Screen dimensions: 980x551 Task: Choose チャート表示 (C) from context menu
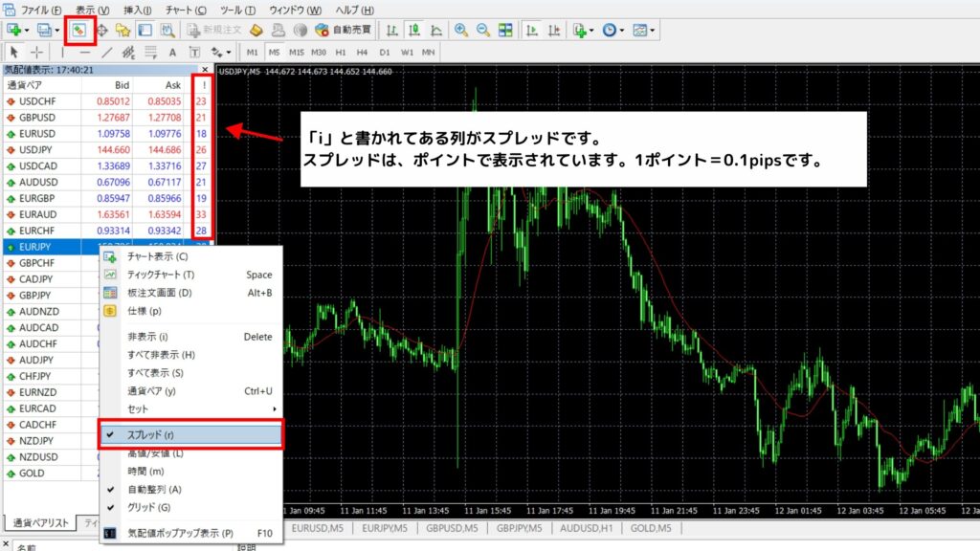tap(157, 256)
